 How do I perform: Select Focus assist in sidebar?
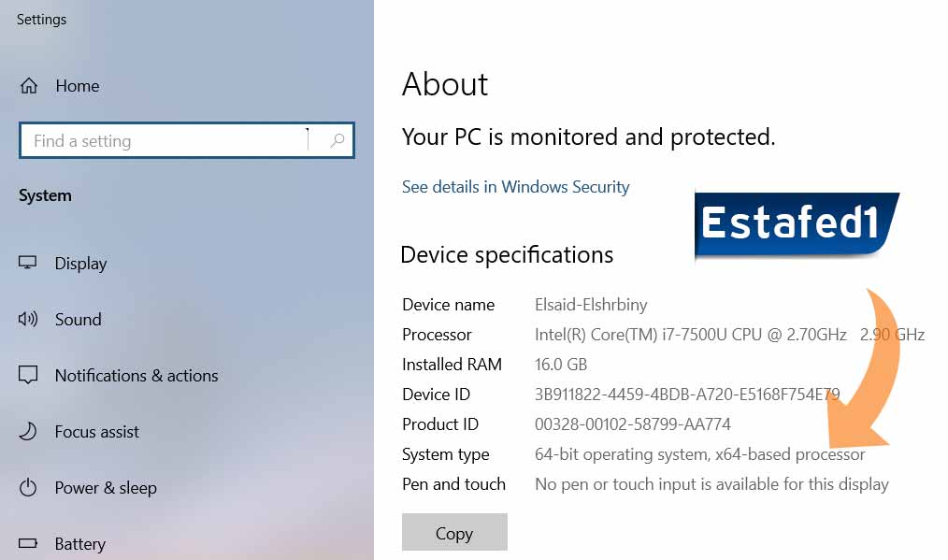(x=97, y=432)
